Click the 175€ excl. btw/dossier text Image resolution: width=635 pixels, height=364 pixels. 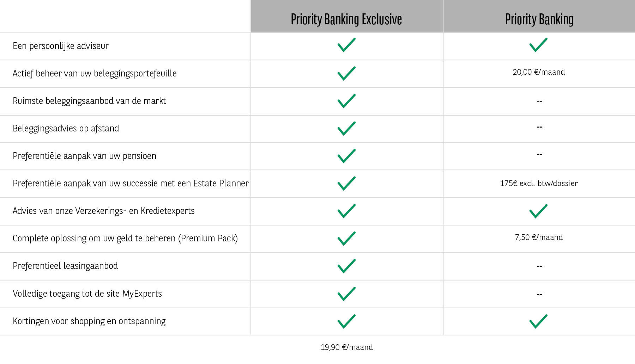coord(539,183)
